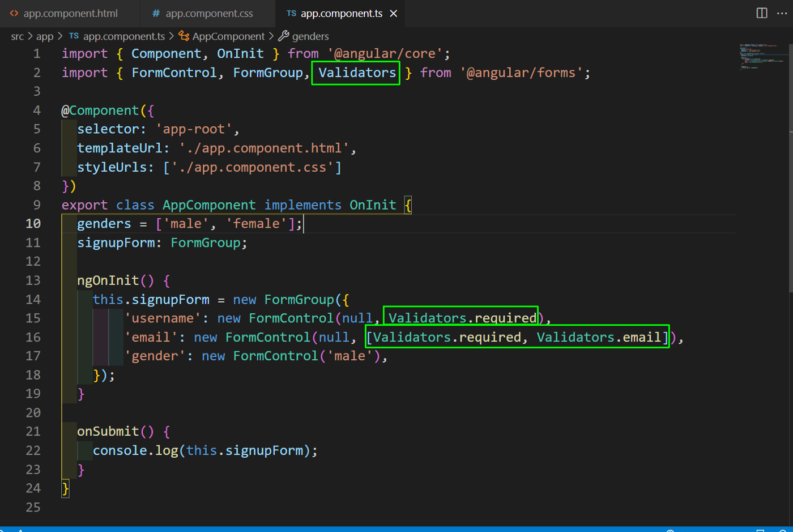Click the TS icon on the active tab
The image size is (793, 532).
(291, 13)
